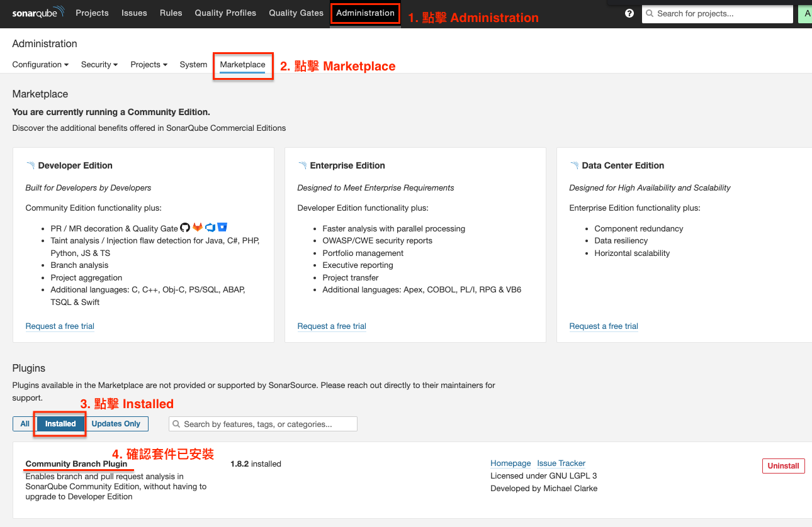Click the magnifier icon in the plugin search box

176,423
